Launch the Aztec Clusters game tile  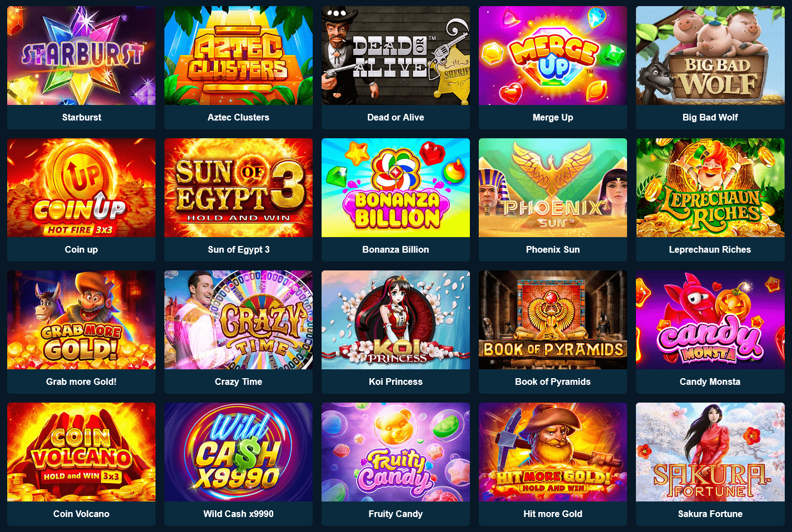coord(238,56)
